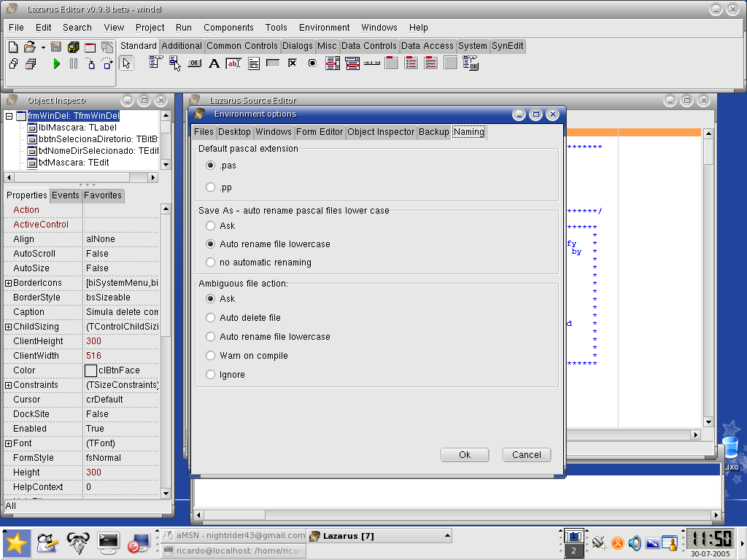Set ambiguous file action to Warn on compile
747x560 pixels.
(211, 356)
